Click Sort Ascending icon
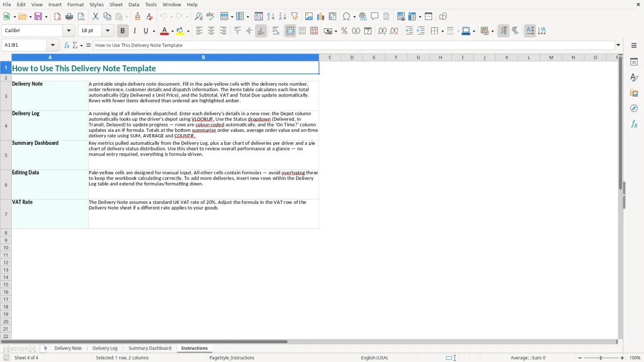The image size is (644, 362). 271,17
